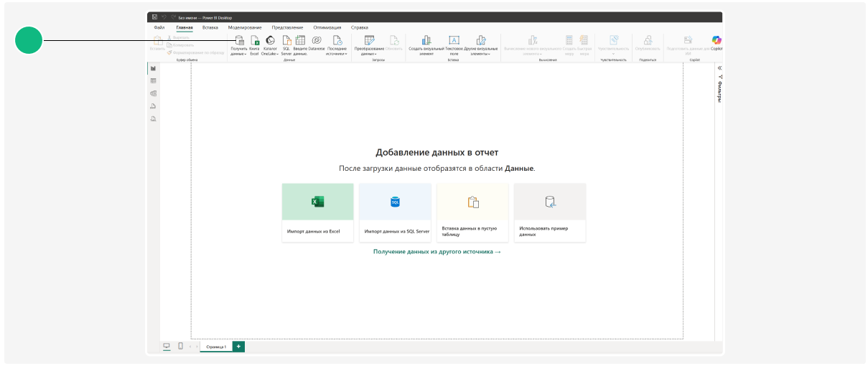Open the Моделирование ribbon tab
This screenshot has height=366, width=868.
click(x=245, y=27)
